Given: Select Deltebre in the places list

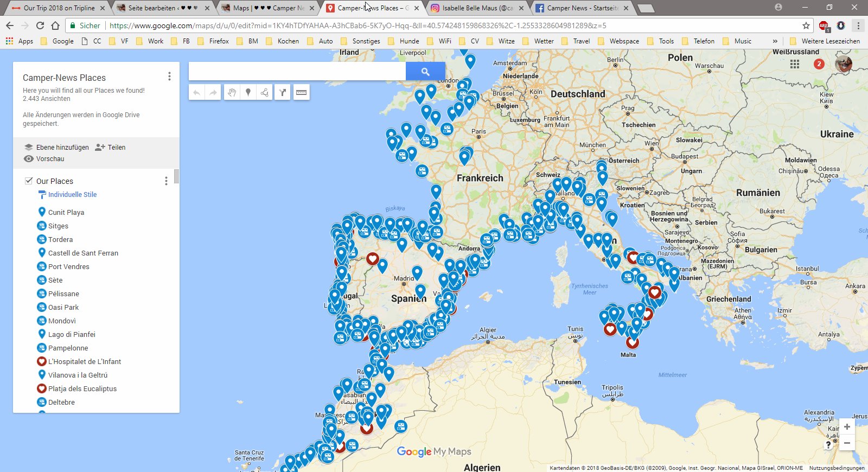Looking at the screenshot, I should click(x=61, y=402).
